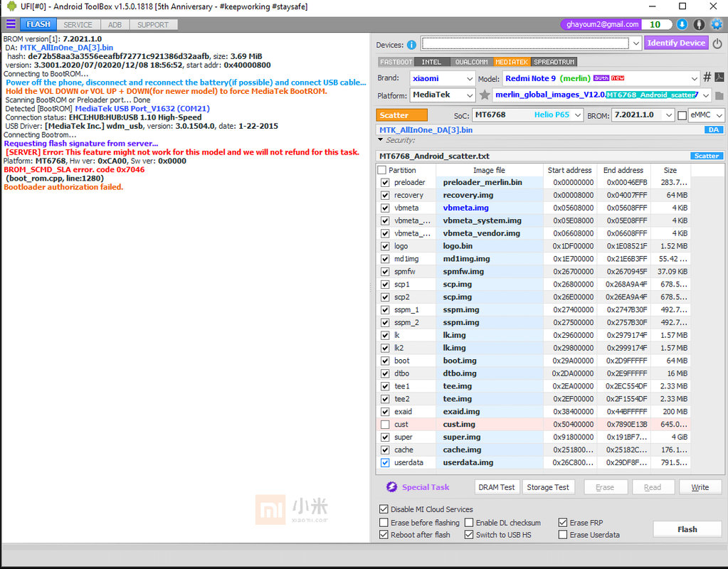
Task: Enable DL checksum checkbox
Action: (x=469, y=523)
